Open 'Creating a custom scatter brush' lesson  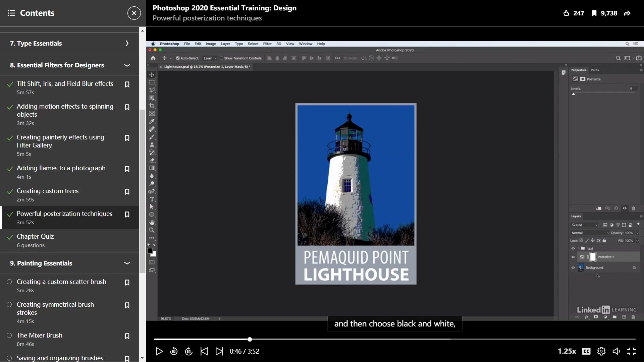[61, 282]
